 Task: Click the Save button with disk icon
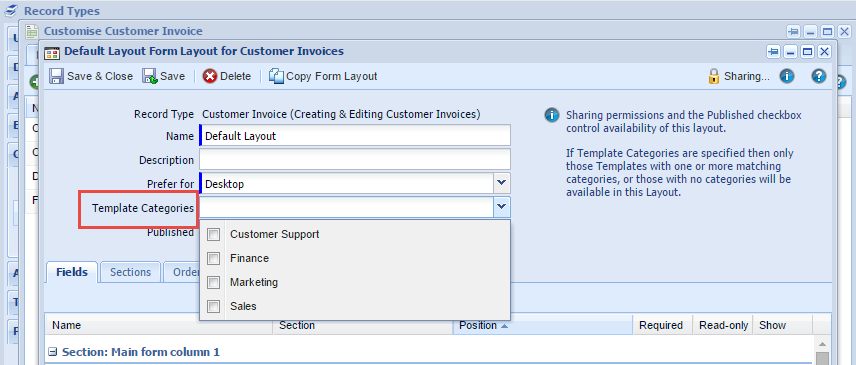point(163,76)
